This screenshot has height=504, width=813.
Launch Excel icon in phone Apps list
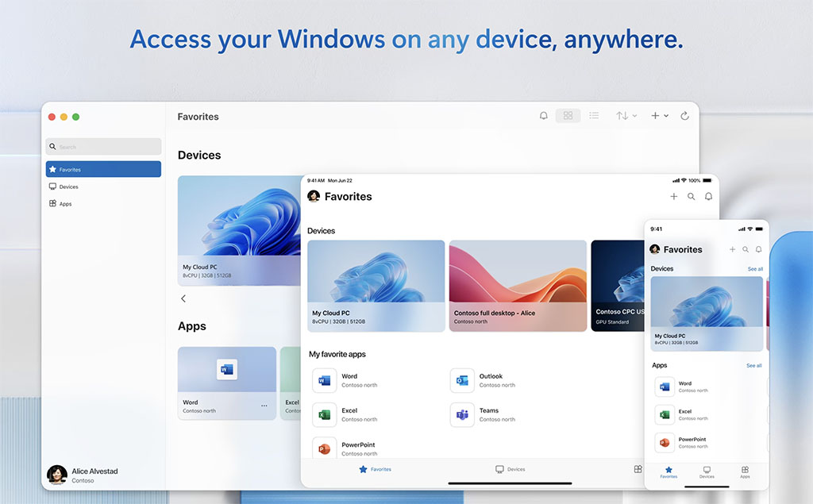pos(665,414)
